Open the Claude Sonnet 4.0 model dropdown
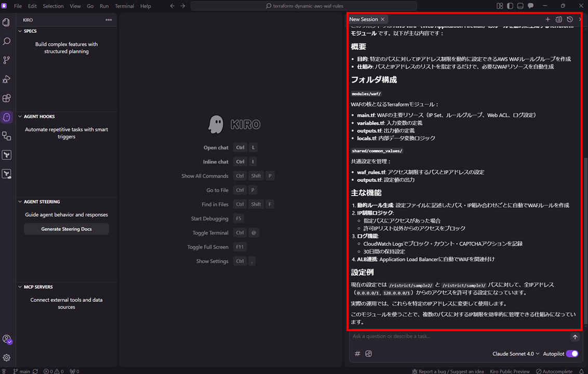This screenshot has width=588, height=374. coord(516,353)
